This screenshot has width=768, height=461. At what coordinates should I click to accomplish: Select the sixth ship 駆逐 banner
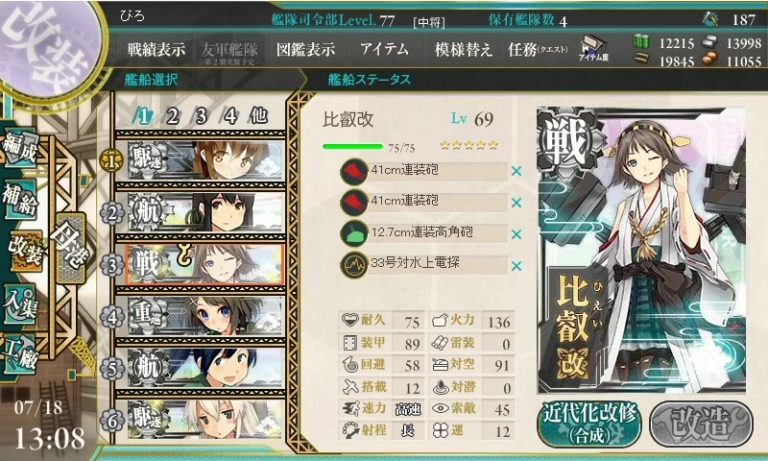tap(206, 420)
